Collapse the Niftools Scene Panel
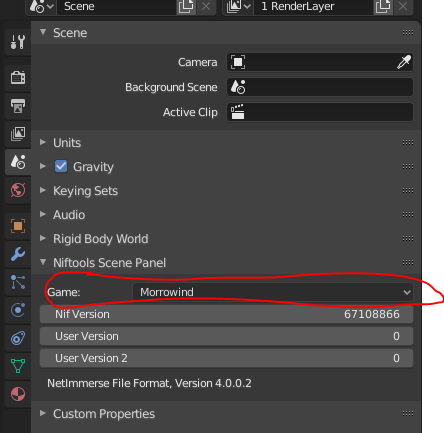The height and width of the screenshot is (433, 444). point(43,262)
